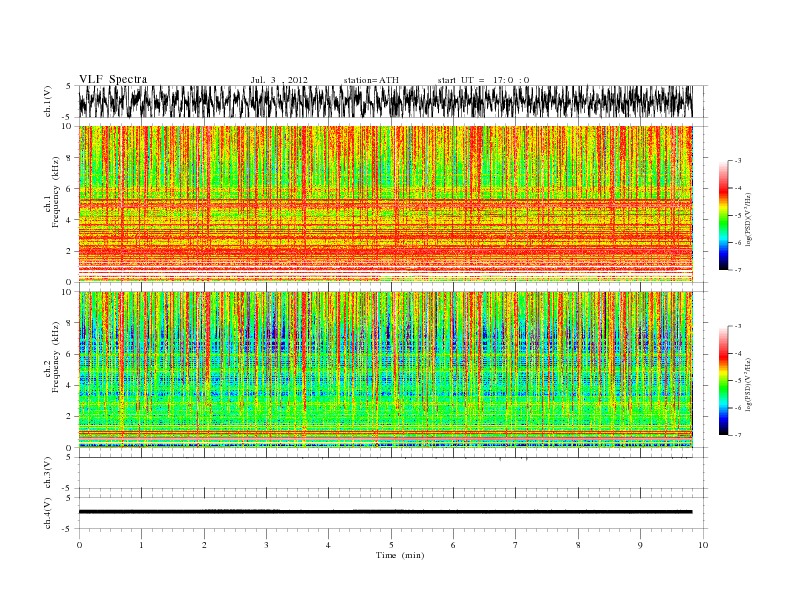792x612 pixels.
Task: Click time axis tick label "7"
Action: pyautogui.click(x=516, y=545)
